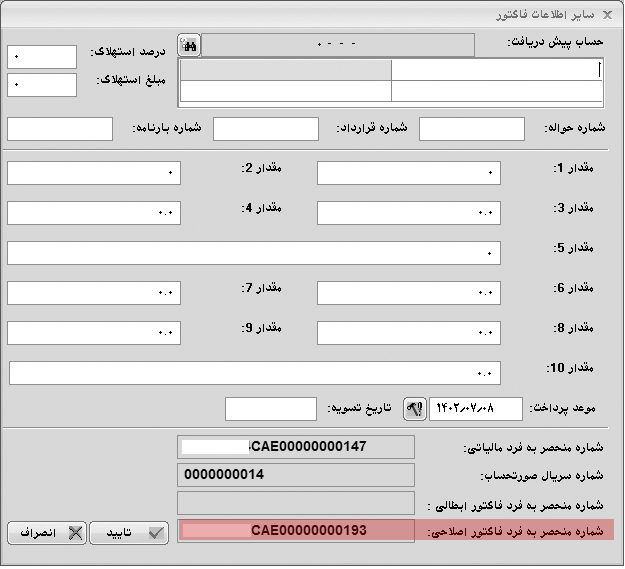The width and height of the screenshot is (625, 569).
Task: Click the درصد استهلاک input field
Action: coord(42,57)
